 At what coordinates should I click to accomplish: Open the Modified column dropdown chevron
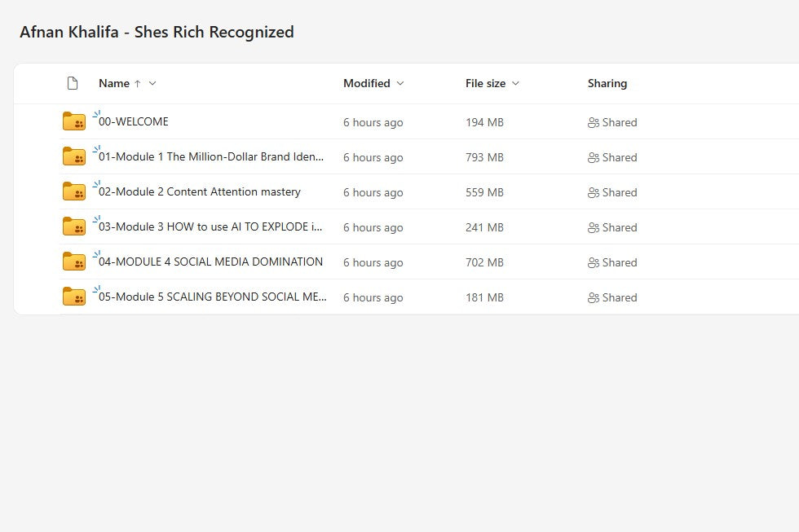point(400,83)
